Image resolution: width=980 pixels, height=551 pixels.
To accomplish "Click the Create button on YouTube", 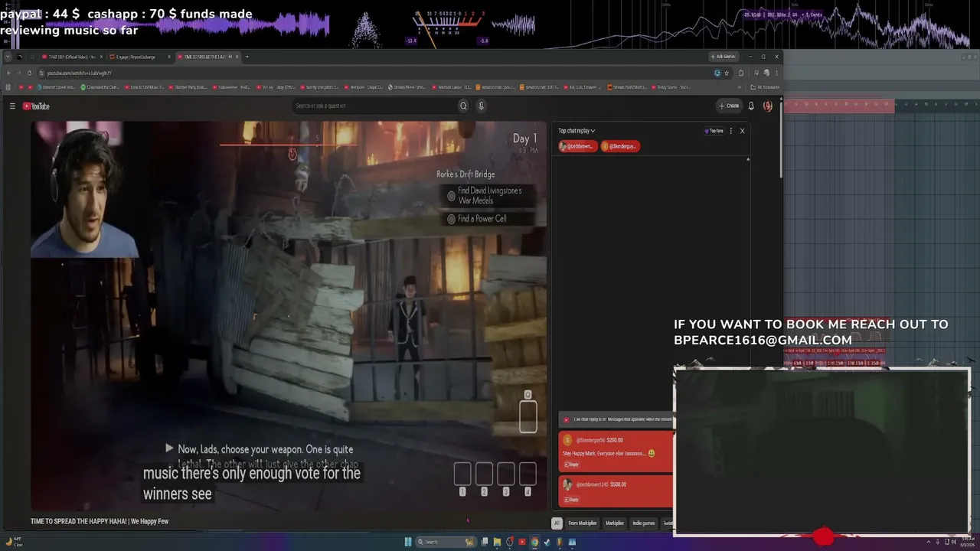I will [729, 106].
